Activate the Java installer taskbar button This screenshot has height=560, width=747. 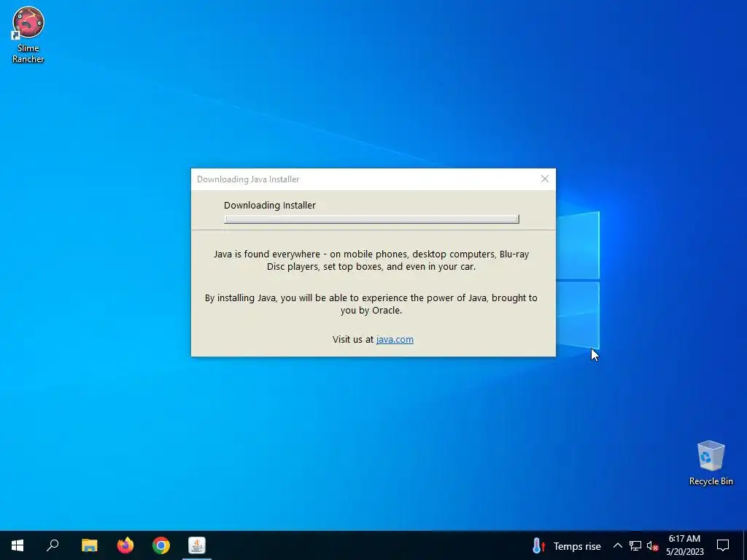tap(197, 545)
